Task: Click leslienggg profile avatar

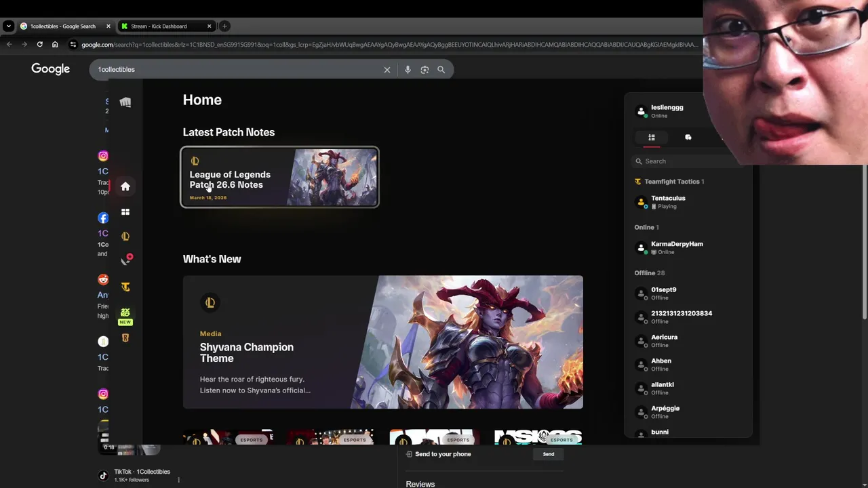Action: pos(641,111)
